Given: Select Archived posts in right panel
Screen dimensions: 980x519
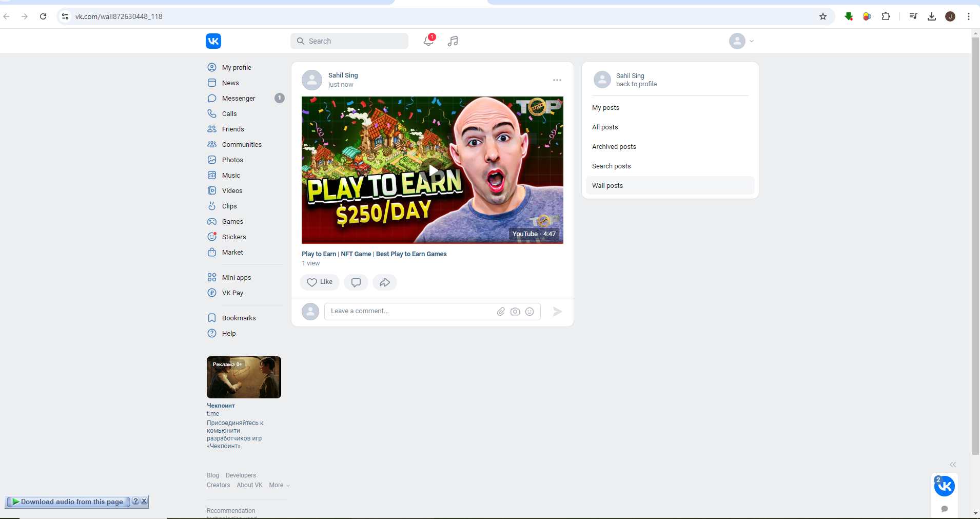Looking at the screenshot, I should pyautogui.click(x=670, y=147).
